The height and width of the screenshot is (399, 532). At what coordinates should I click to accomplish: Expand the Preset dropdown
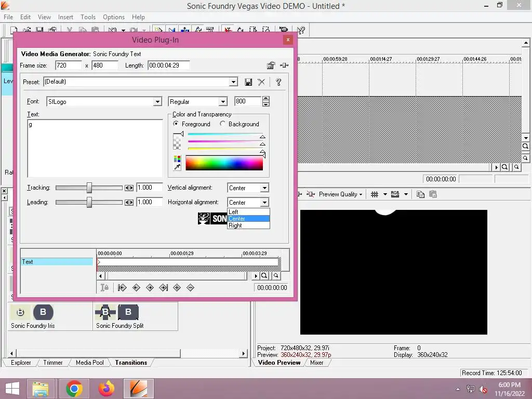pos(233,82)
